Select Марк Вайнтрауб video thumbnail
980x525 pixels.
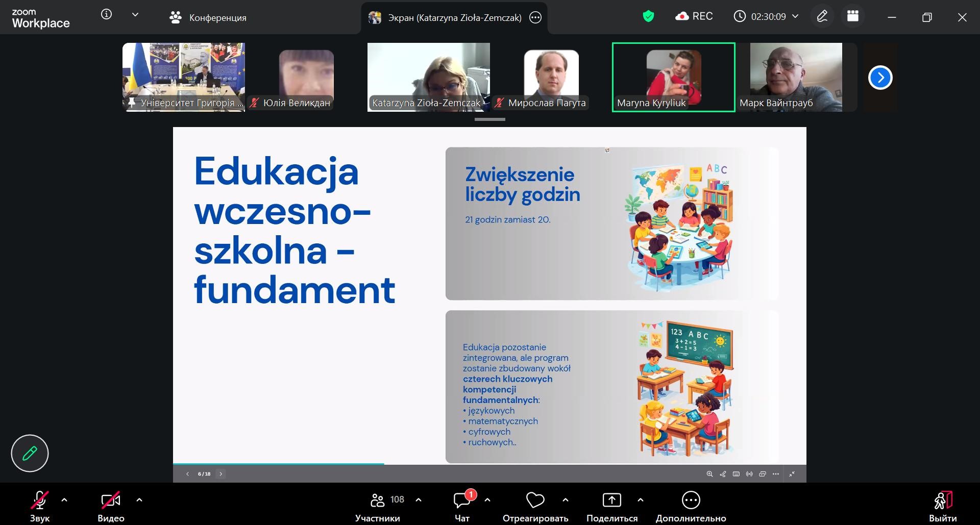(x=796, y=77)
